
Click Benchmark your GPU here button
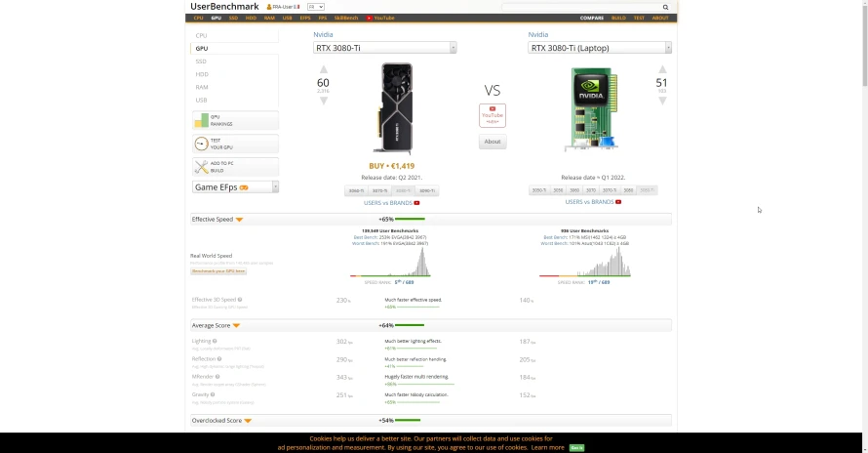coord(218,271)
